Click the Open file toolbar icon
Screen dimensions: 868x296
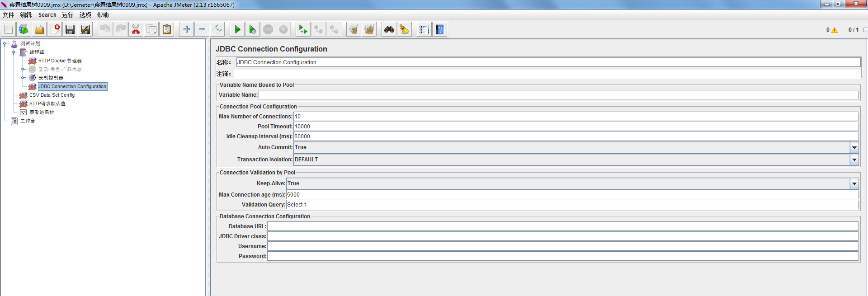tap(39, 29)
